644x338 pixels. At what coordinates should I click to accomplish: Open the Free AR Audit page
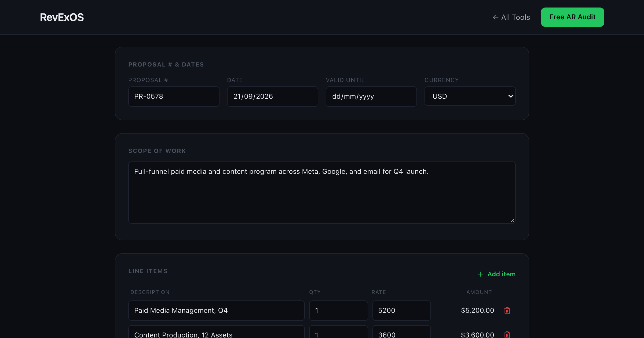(572, 17)
